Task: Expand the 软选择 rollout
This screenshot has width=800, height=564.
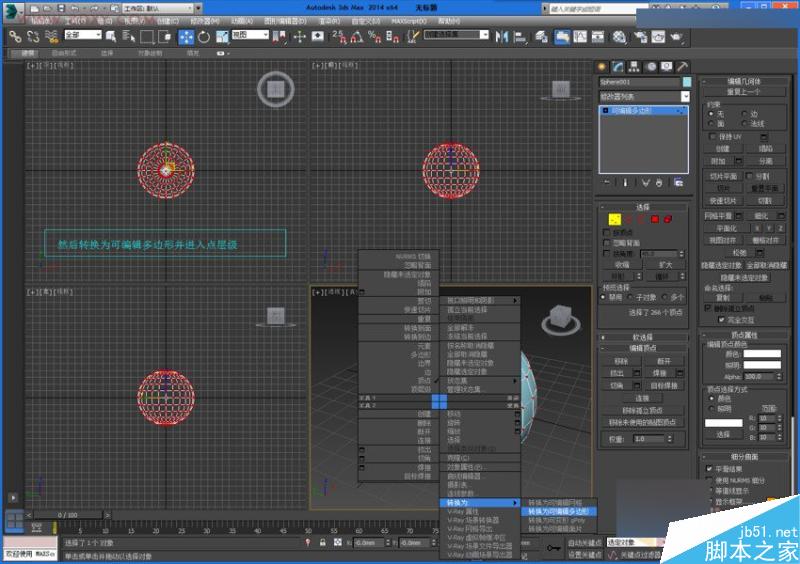Action: point(643,337)
